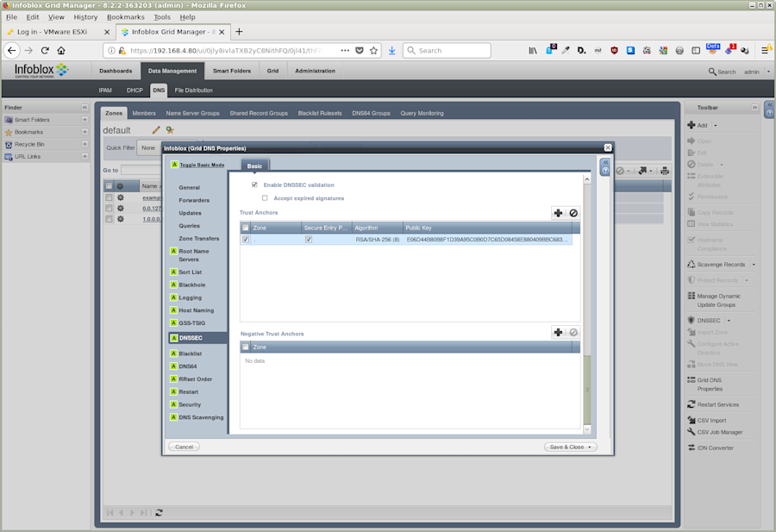The width and height of the screenshot is (776, 532).
Task: Open Quick Filter None dropdown
Action: pyautogui.click(x=149, y=148)
